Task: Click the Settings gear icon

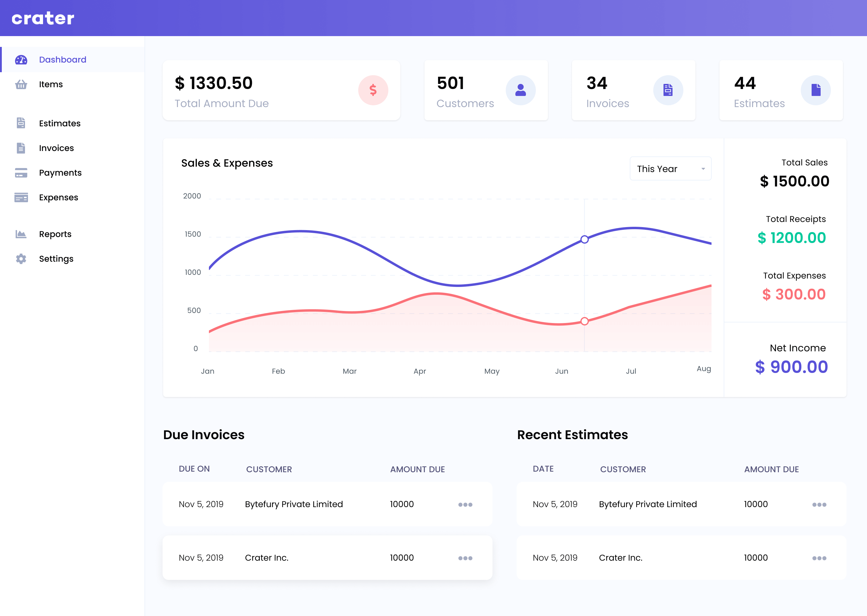Action: coord(21,259)
